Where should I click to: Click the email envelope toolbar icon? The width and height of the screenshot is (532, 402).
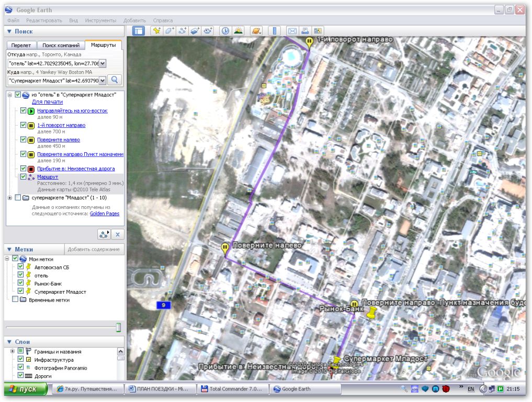[x=292, y=31]
